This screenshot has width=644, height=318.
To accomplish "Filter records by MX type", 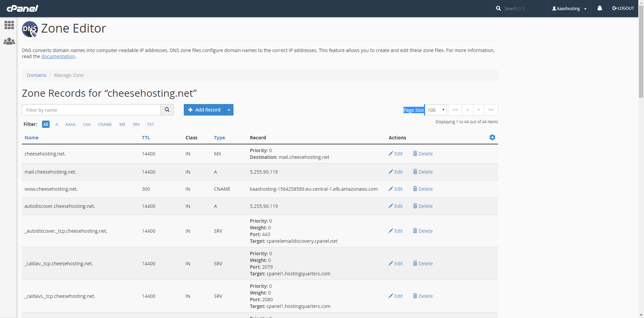I will [x=122, y=124].
